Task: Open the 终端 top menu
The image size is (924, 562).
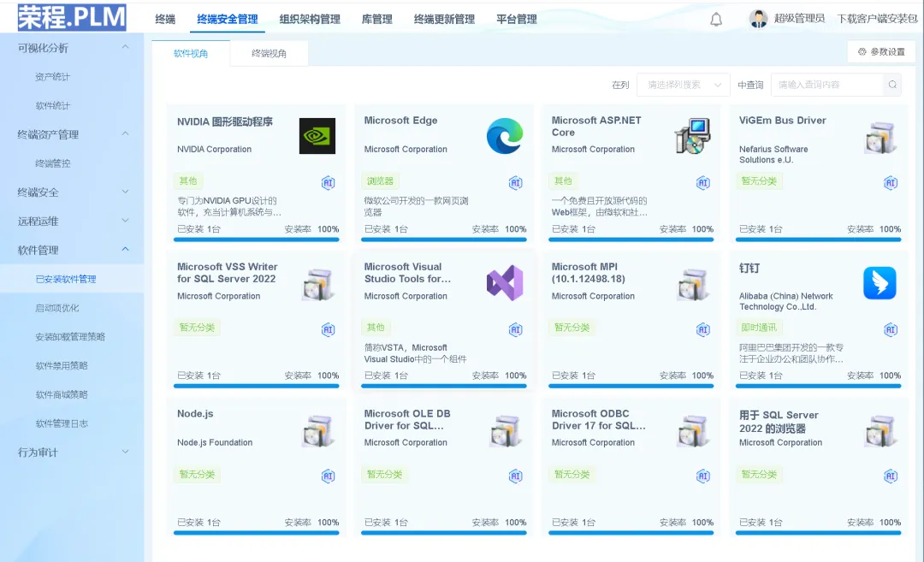Action: [x=165, y=19]
